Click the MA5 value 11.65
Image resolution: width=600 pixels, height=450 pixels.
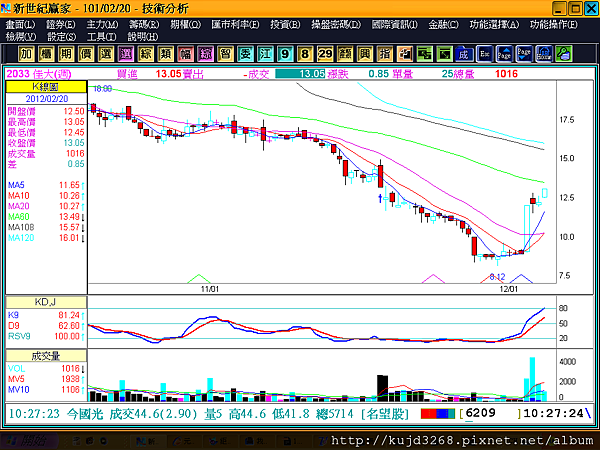pyautogui.click(x=69, y=185)
